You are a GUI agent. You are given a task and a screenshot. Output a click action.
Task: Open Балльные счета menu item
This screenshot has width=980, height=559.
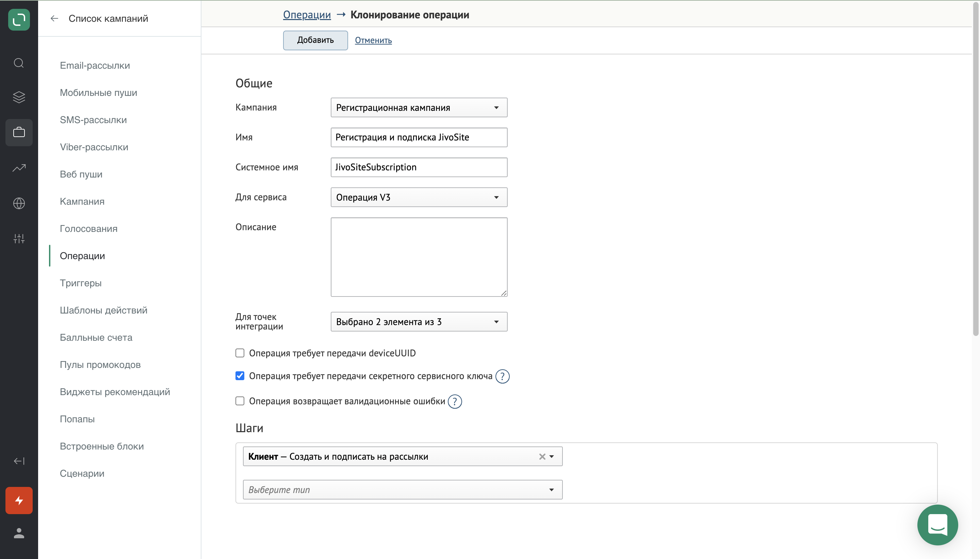pyautogui.click(x=96, y=337)
